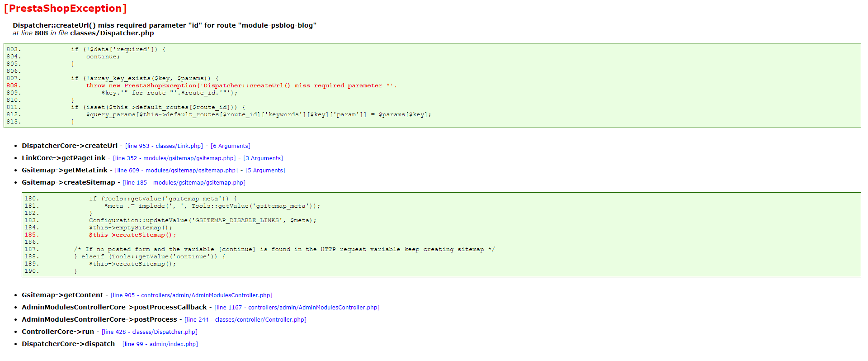
Task: Click code line 807 array_key_exists check
Action: (x=145, y=78)
